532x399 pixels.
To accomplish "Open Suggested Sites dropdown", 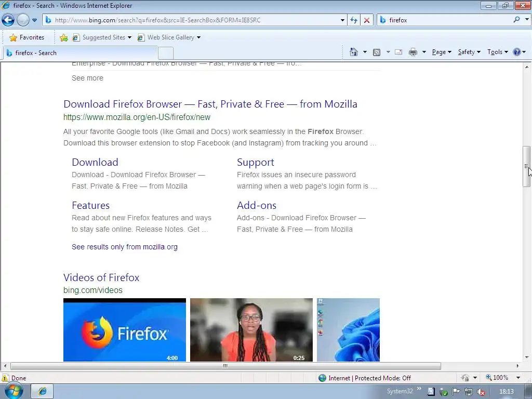I will [102, 37].
